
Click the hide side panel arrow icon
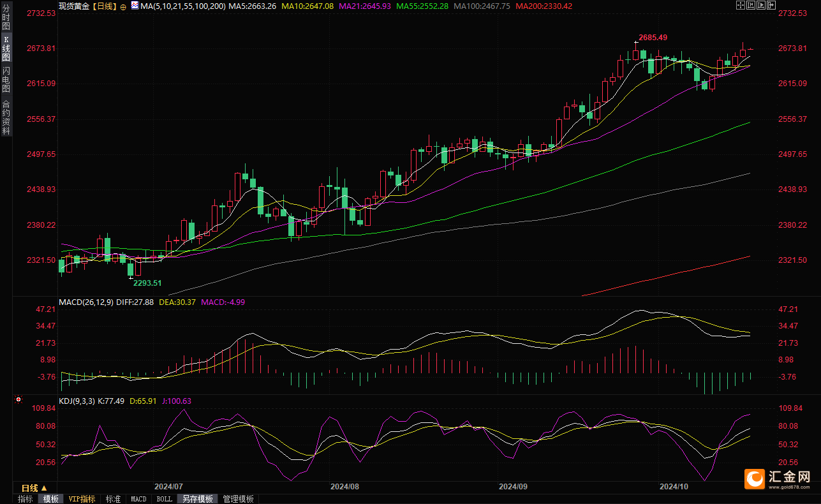[x=771, y=5]
